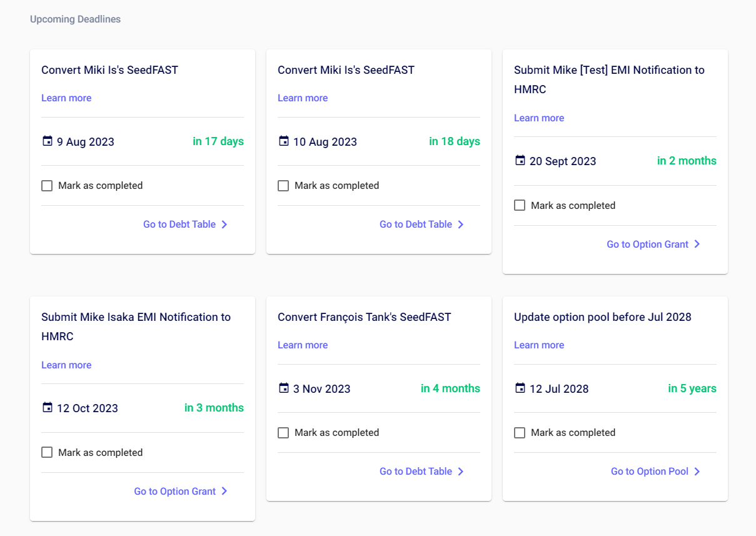Click the calendar icon next to 10 Aug 2023
This screenshot has width=756, height=536.
pyautogui.click(x=283, y=141)
